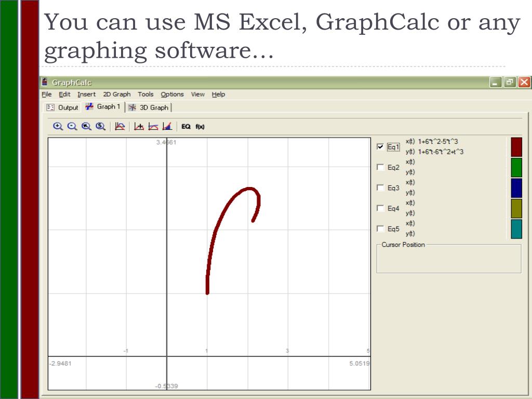Click the Eq1 y(t) field 1+6*t-6*t^2+t^3
This screenshot has width=532, height=399.
[x=441, y=152]
